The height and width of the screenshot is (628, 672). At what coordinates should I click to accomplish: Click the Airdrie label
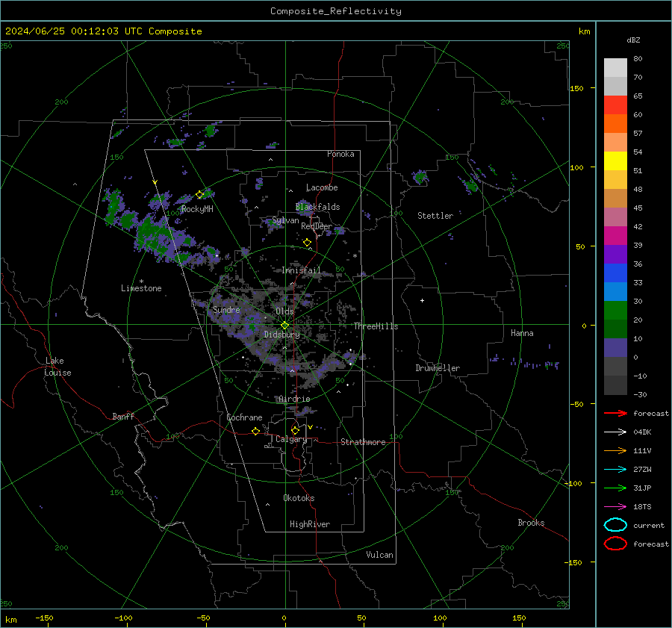point(294,399)
